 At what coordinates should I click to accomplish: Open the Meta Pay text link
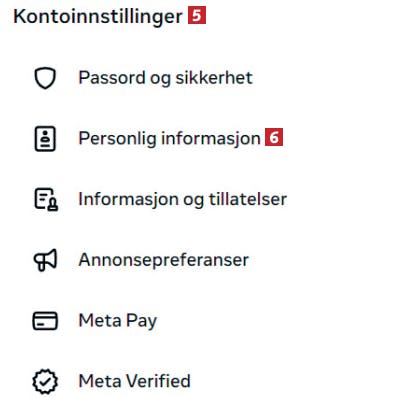tap(118, 321)
